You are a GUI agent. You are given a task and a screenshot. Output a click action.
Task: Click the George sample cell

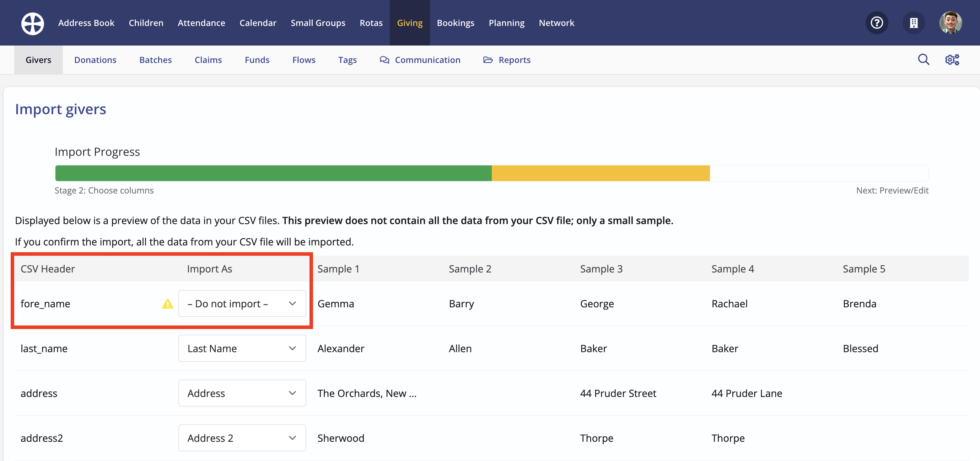click(x=597, y=304)
